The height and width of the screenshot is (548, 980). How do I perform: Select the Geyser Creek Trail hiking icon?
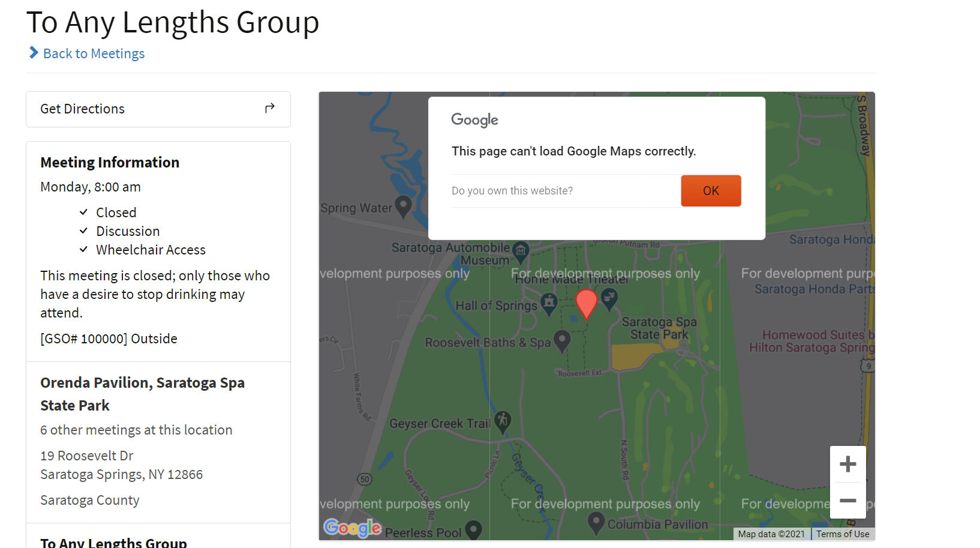pos(503,422)
